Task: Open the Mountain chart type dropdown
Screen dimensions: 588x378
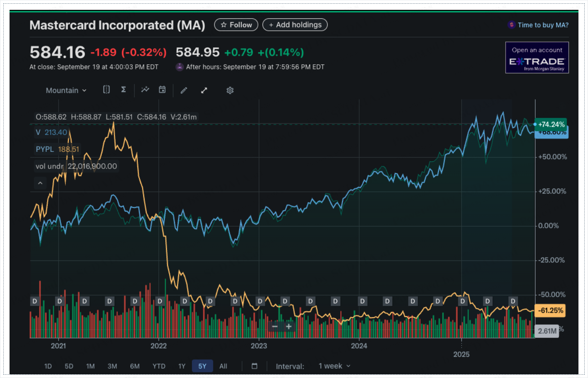Action: [66, 90]
